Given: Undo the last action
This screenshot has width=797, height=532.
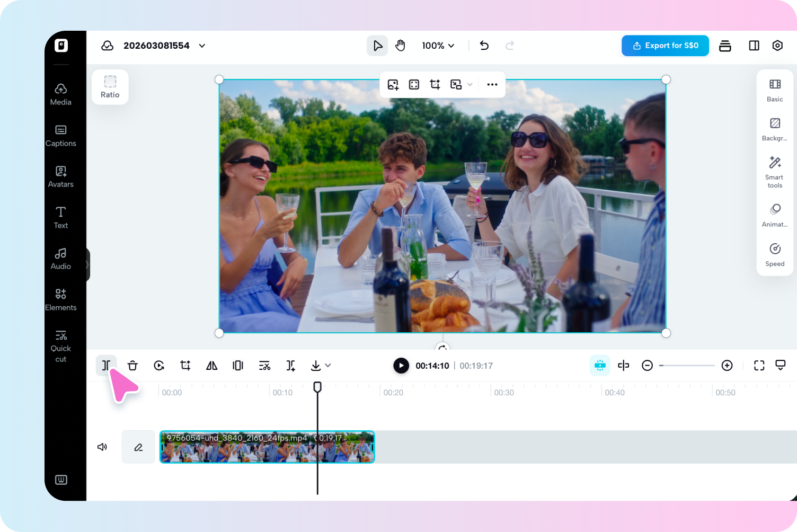Looking at the screenshot, I should pos(484,46).
